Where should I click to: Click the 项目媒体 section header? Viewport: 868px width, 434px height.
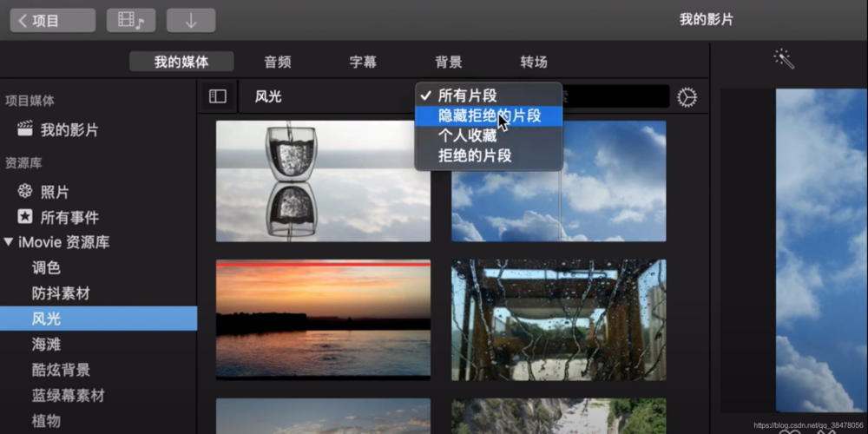pos(30,101)
